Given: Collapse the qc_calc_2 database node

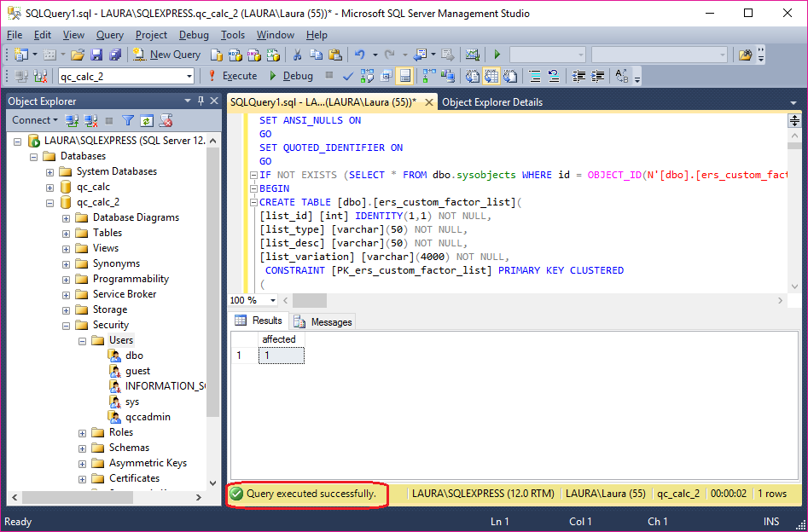Looking at the screenshot, I should pyautogui.click(x=50, y=203).
